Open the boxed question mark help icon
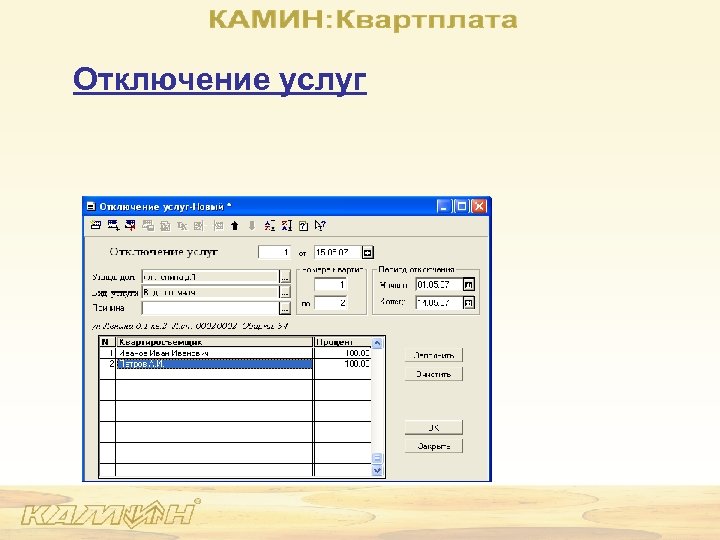 click(304, 225)
